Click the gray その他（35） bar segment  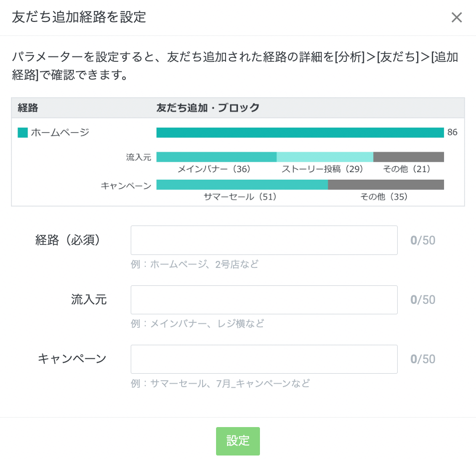pyautogui.click(x=386, y=185)
